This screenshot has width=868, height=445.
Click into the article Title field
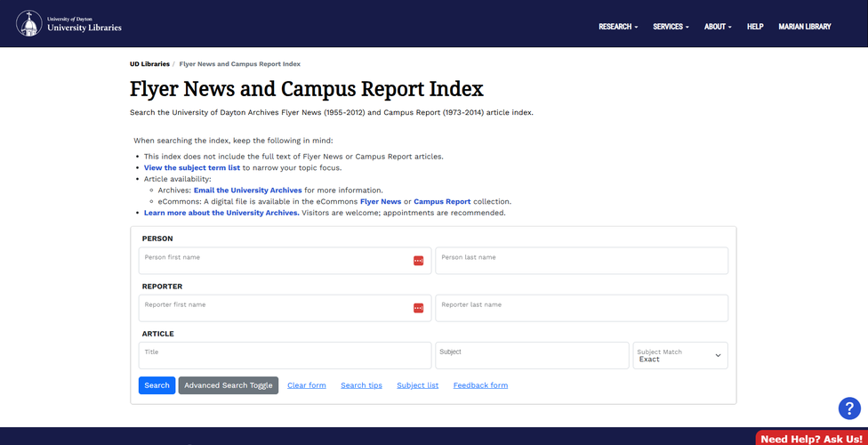[285, 355]
